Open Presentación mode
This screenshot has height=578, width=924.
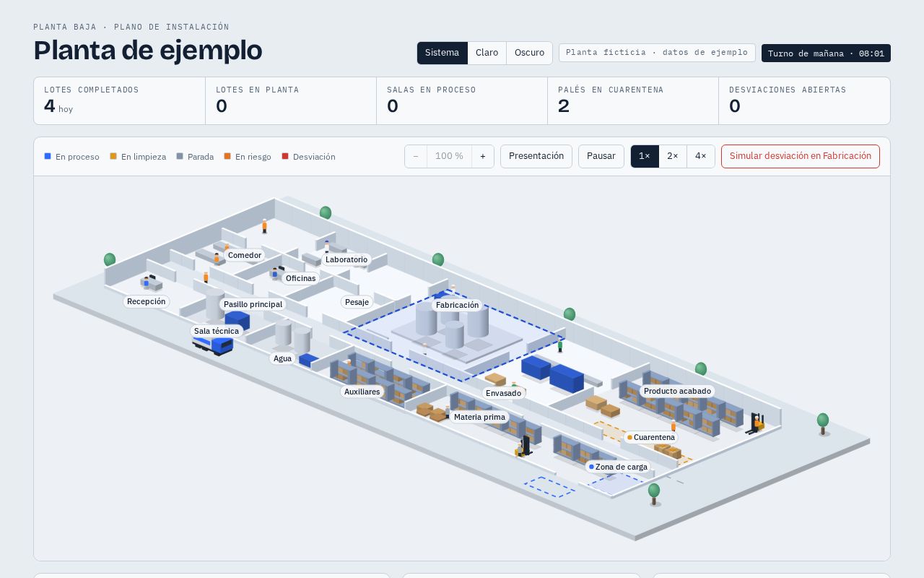536,156
